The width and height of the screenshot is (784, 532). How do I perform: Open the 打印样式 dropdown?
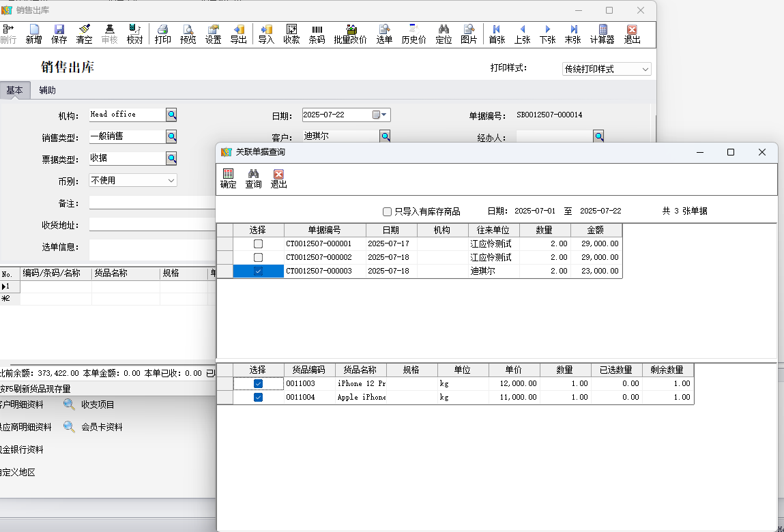645,70
